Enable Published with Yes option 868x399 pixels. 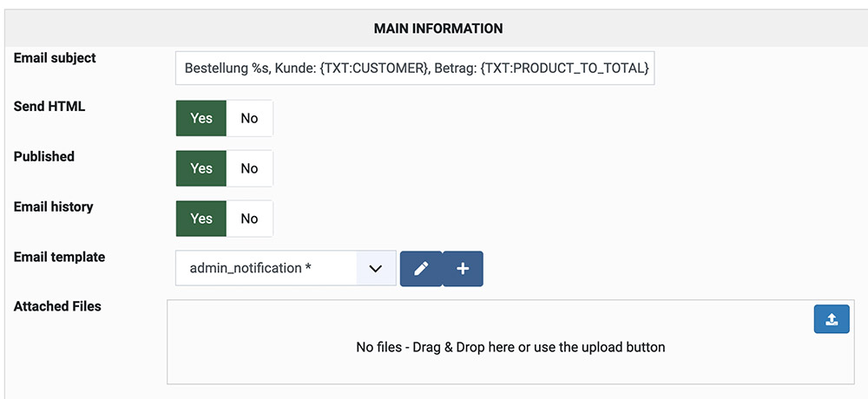[201, 168]
